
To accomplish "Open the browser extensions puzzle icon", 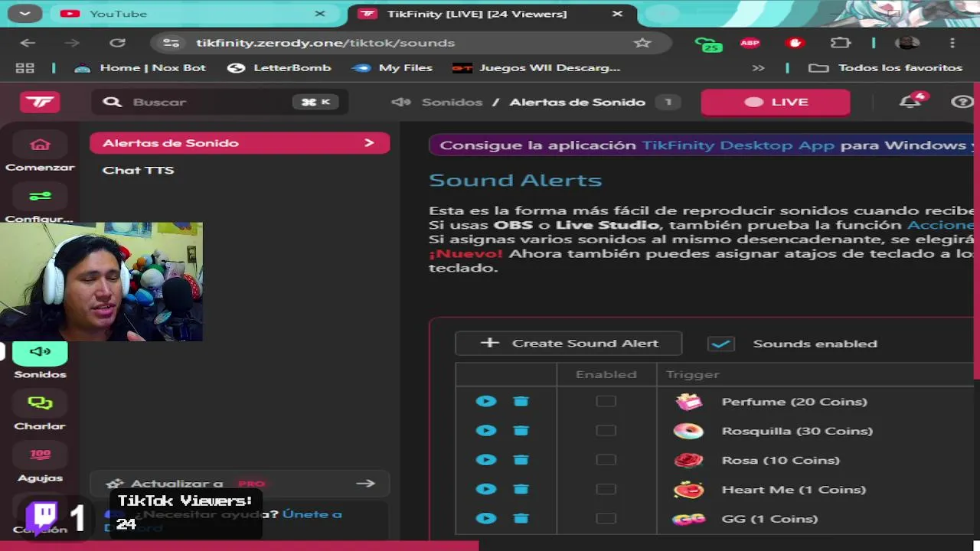I will [841, 43].
